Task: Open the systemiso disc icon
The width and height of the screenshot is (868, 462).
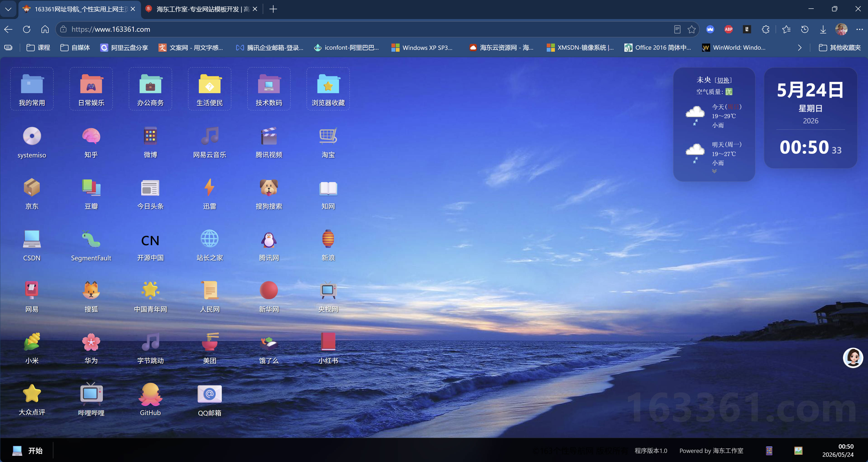Action: [x=32, y=136]
